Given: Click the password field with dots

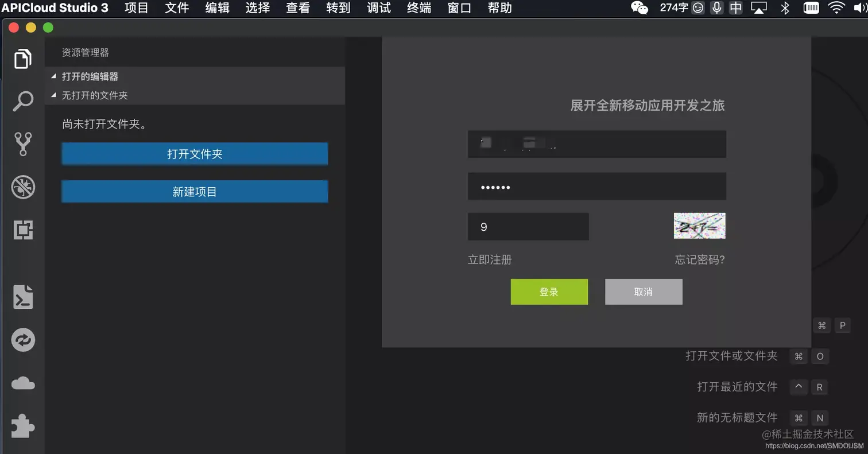Looking at the screenshot, I should point(597,186).
